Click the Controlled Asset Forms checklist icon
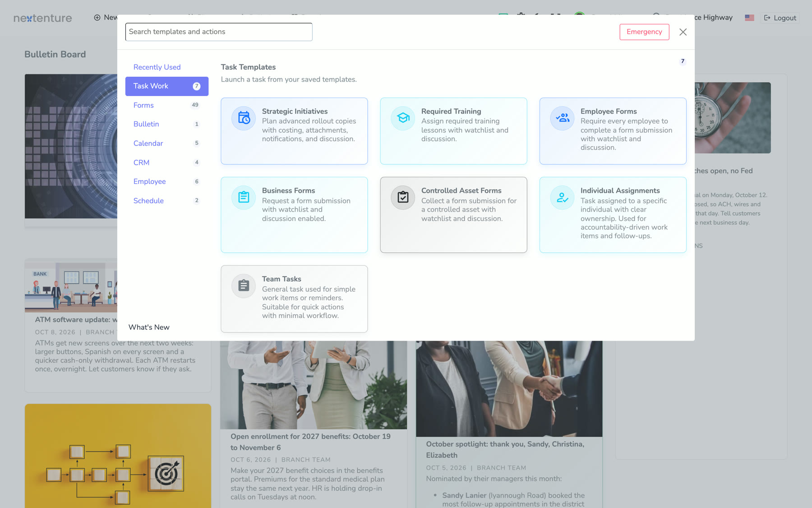The width and height of the screenshot is (812, 508). pyautogui.click(x=403, y=198)
